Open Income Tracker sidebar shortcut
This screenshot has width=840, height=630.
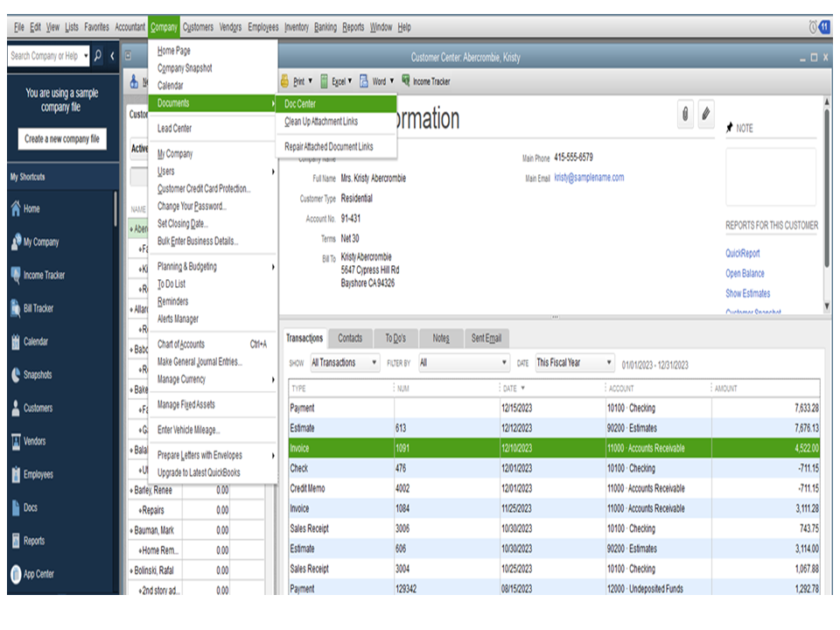coord(38,275)
